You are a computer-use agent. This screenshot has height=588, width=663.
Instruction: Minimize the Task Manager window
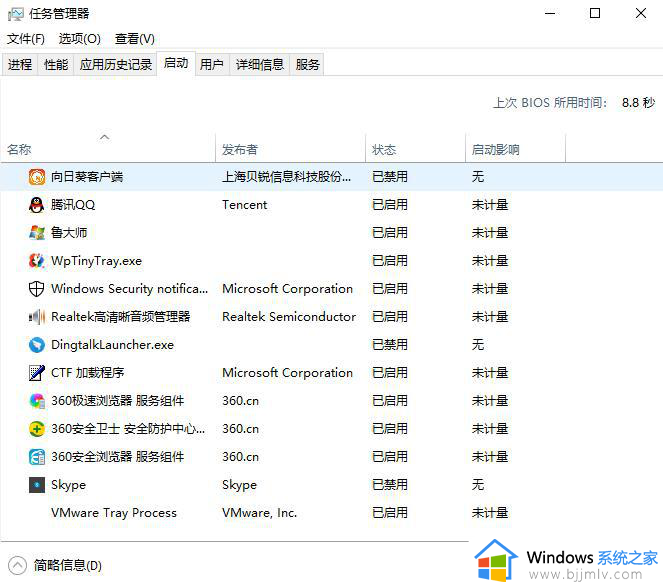[550, 14]
